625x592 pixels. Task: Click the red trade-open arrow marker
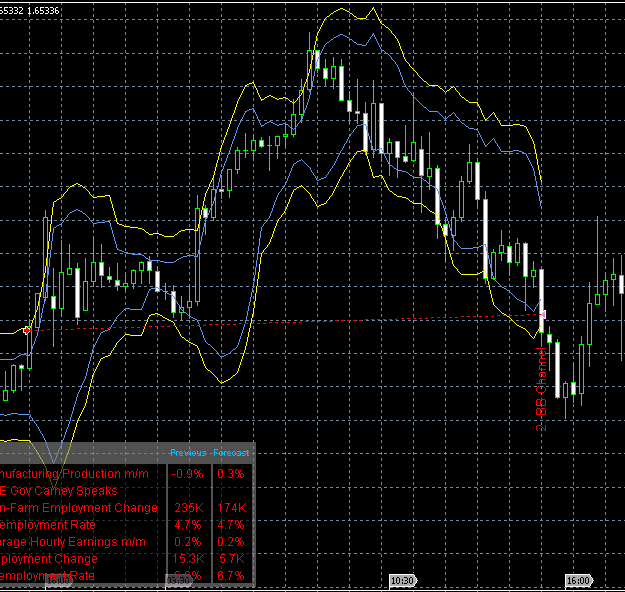pos(27,330)
